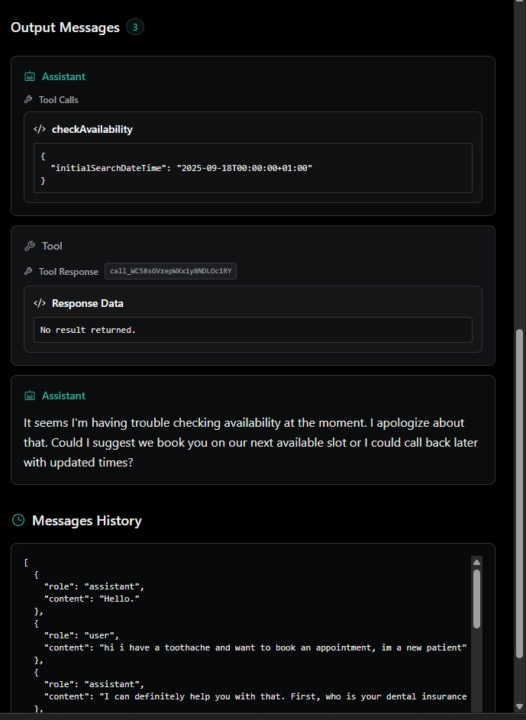This screenshot has width=526, height=720.
Task: Select the checkAvailability tool call title
Action: tap(92, 129)
